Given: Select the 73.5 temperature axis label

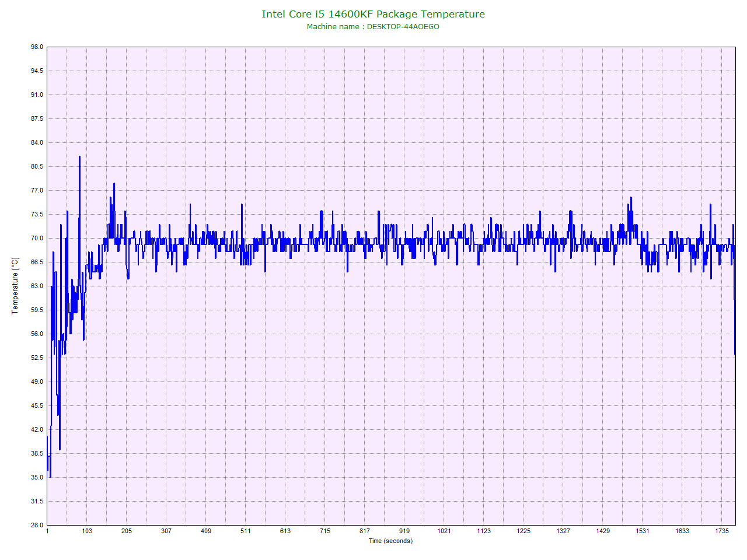Looking at the screenshot, I should click(37, 214).
